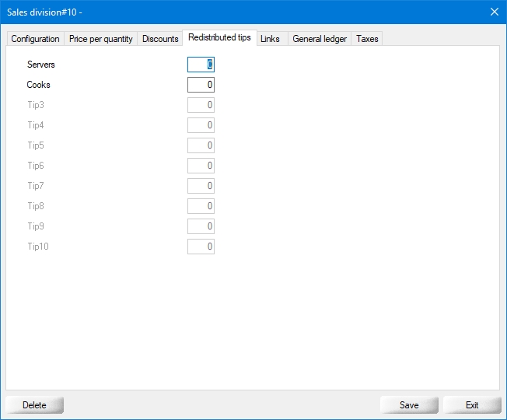Click into the Tip6 value field
The height and width of the screenshot is (420, 507).
201,166
